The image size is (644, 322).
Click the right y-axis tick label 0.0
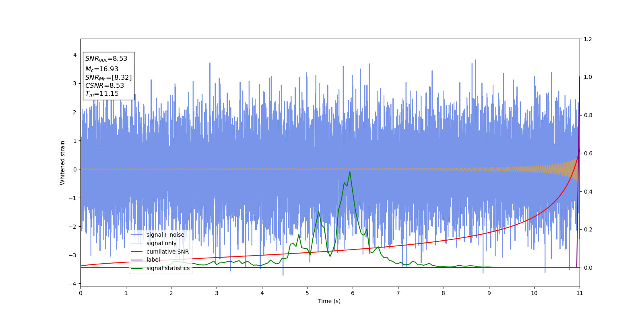pyautogui.click(x=588, y=268)
